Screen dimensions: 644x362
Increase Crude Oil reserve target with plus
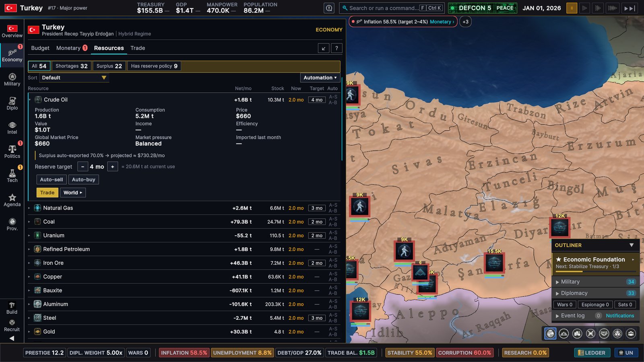pos(113,167)
